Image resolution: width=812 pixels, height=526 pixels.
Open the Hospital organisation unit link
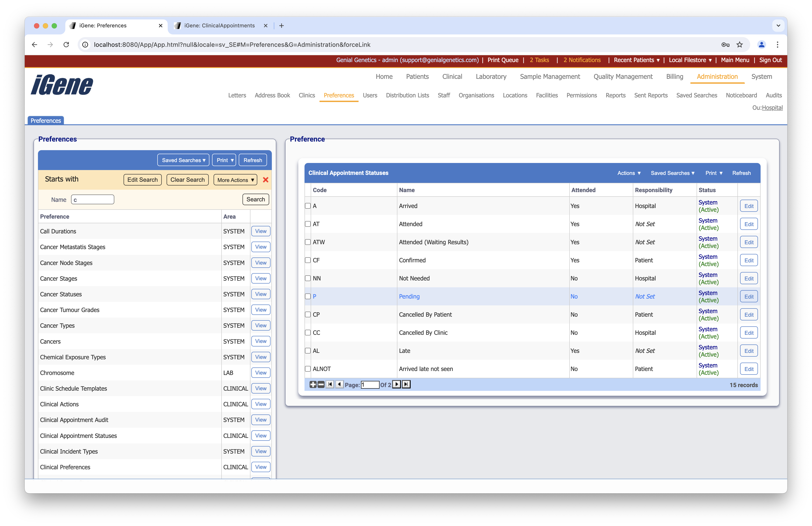772,108
